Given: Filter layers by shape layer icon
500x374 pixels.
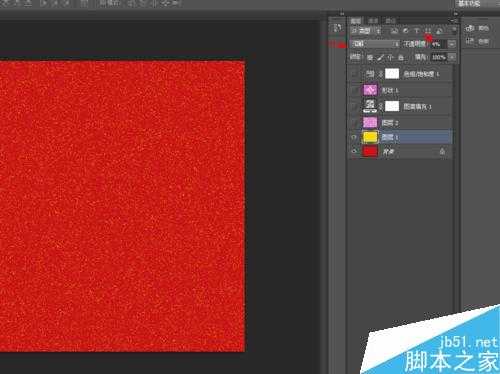Looking at the screenshot, I should coord(428,31).
